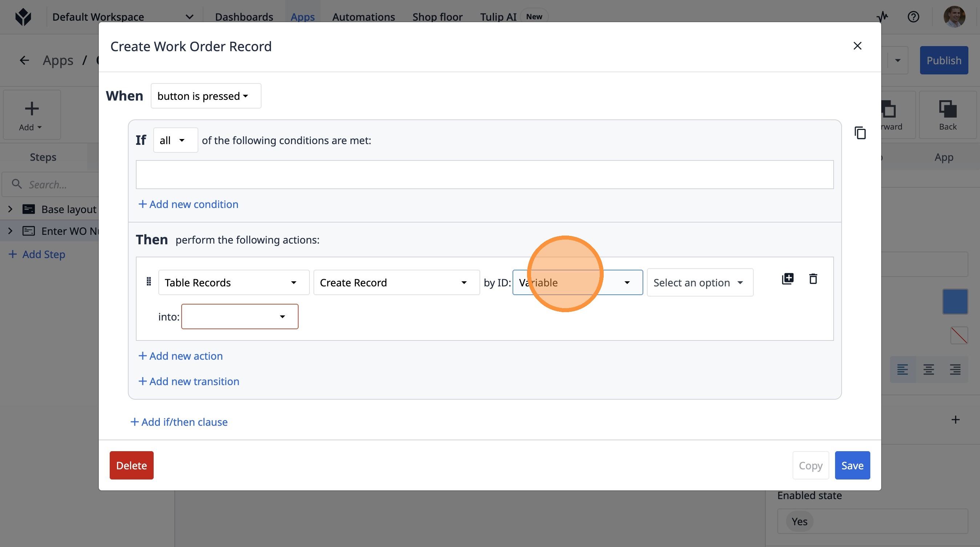Click the activity pulse icon
The height and width of the screenshot is (547, 980).
(882, 17)
